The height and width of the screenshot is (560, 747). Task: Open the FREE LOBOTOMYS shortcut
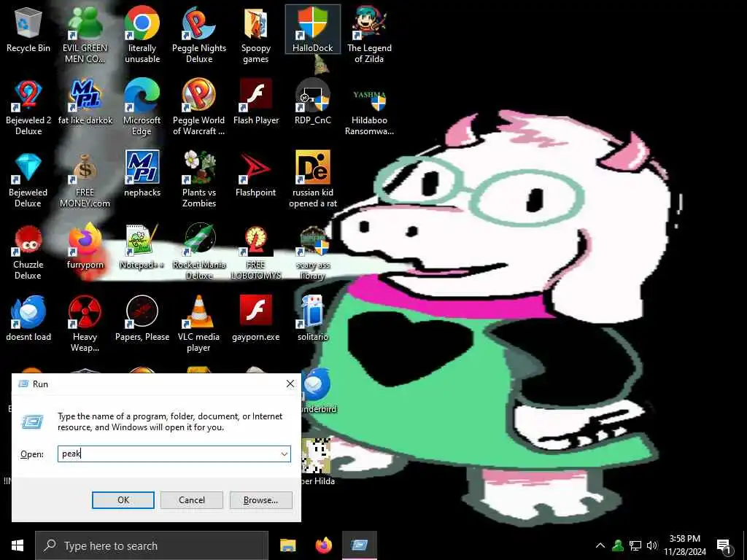pos(256,252)
